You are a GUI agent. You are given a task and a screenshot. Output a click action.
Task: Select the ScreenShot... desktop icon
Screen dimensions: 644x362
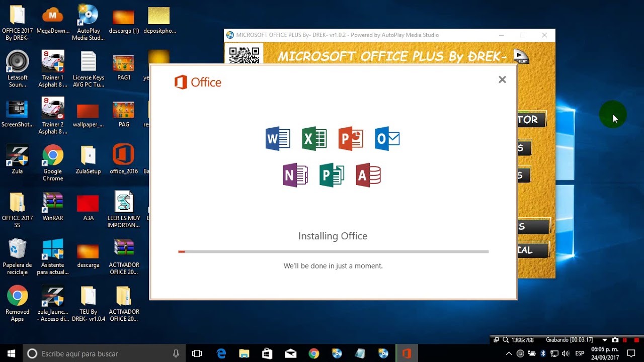pos(17,114)
